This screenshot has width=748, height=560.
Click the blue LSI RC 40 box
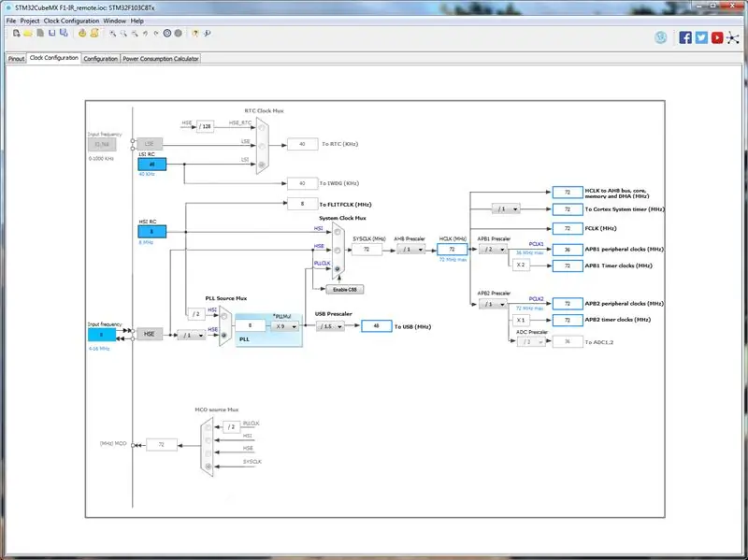152,165
